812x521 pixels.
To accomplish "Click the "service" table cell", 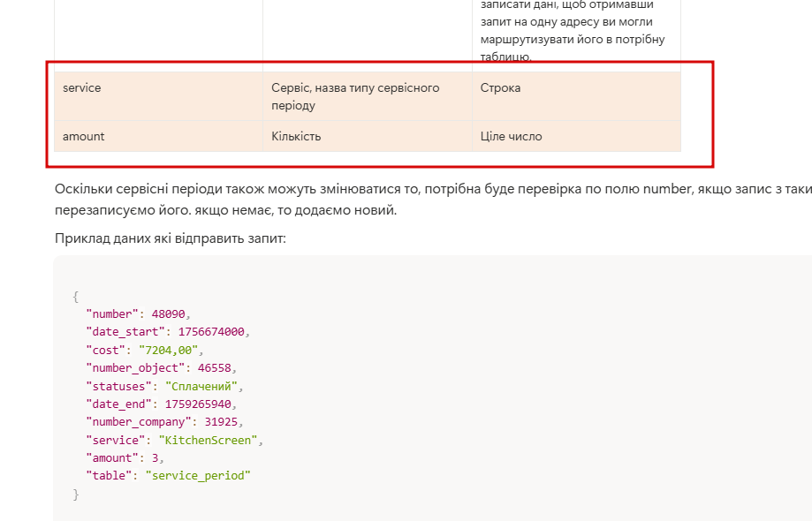I will [x=82, y=88].
